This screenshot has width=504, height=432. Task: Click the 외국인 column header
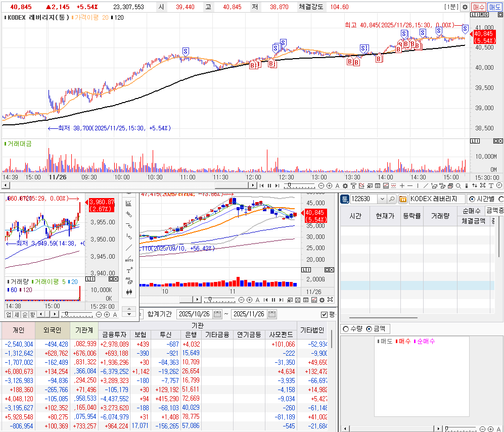(x=53, y=330)
